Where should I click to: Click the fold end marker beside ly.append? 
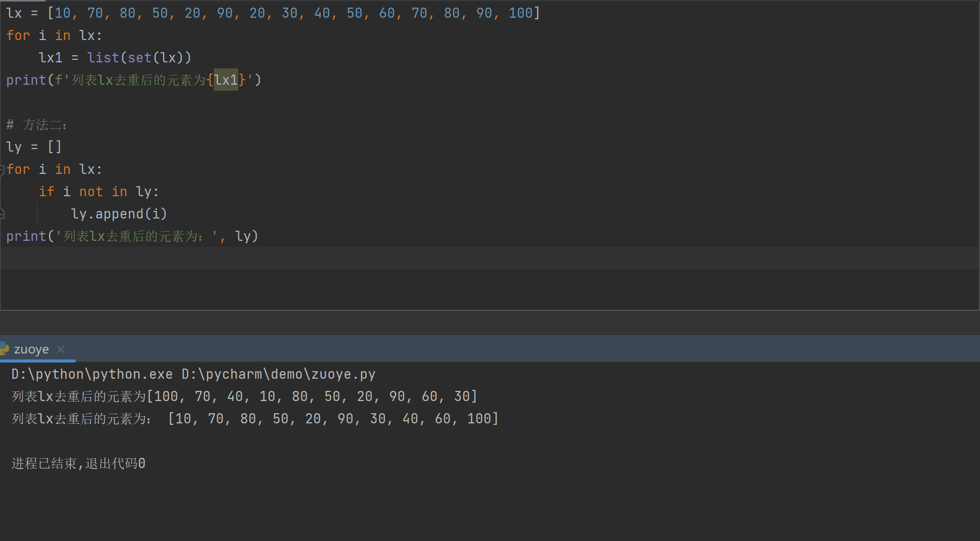pos(2,214)
